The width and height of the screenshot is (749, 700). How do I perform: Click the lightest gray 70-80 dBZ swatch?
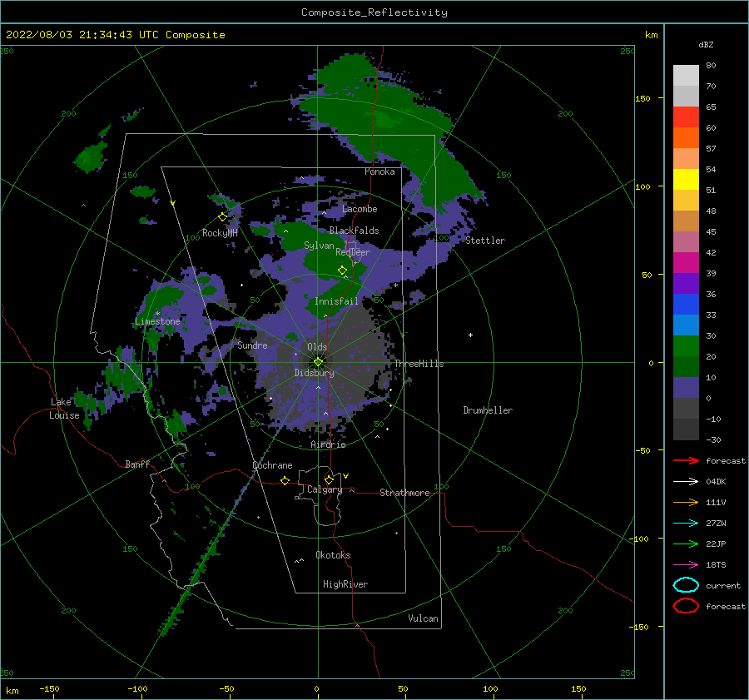coord(686,76)
